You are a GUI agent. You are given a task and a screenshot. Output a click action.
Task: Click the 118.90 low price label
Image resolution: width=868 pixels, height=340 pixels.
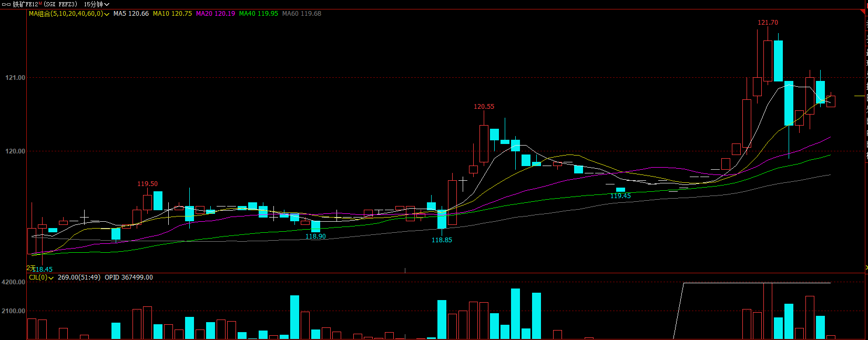click(x=315, y=236)
